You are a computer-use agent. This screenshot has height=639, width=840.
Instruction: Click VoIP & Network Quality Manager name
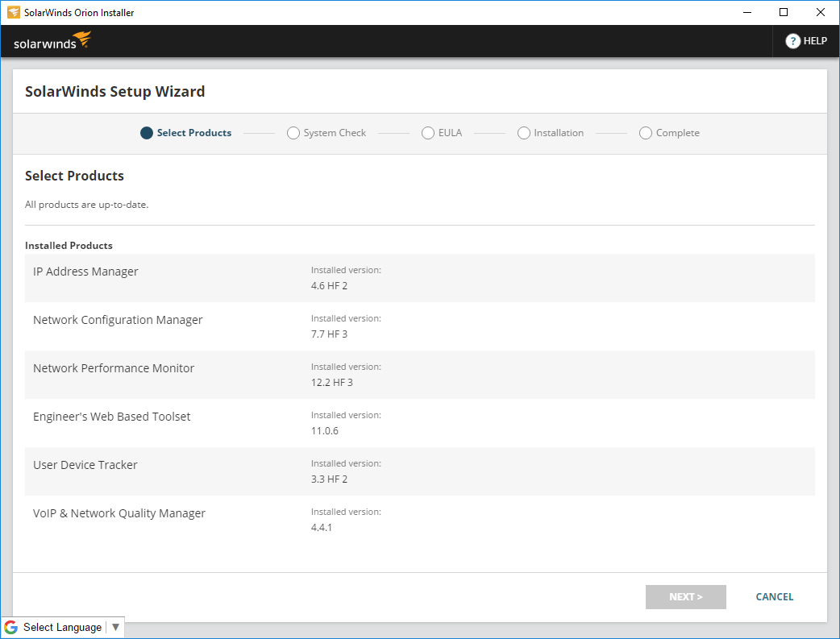(119, 513)
